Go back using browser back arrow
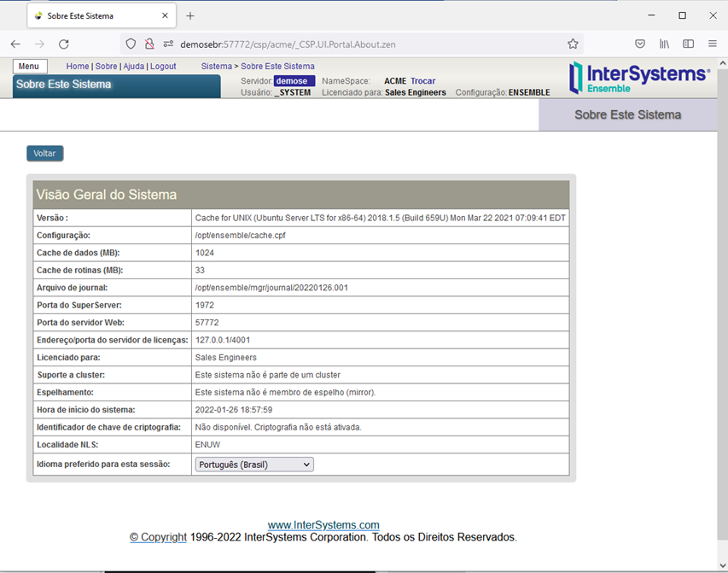The height and width of the screenshot is (573, 728). pos(15,44)
